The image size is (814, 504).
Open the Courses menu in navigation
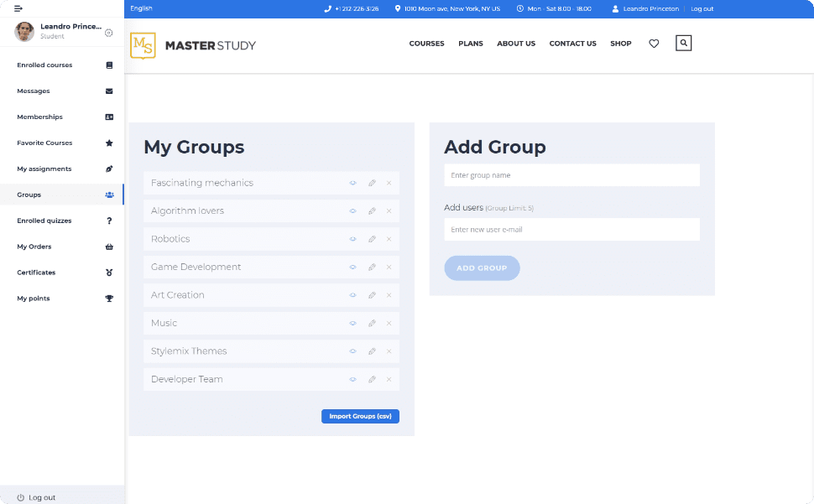click(x=426, y=44)
